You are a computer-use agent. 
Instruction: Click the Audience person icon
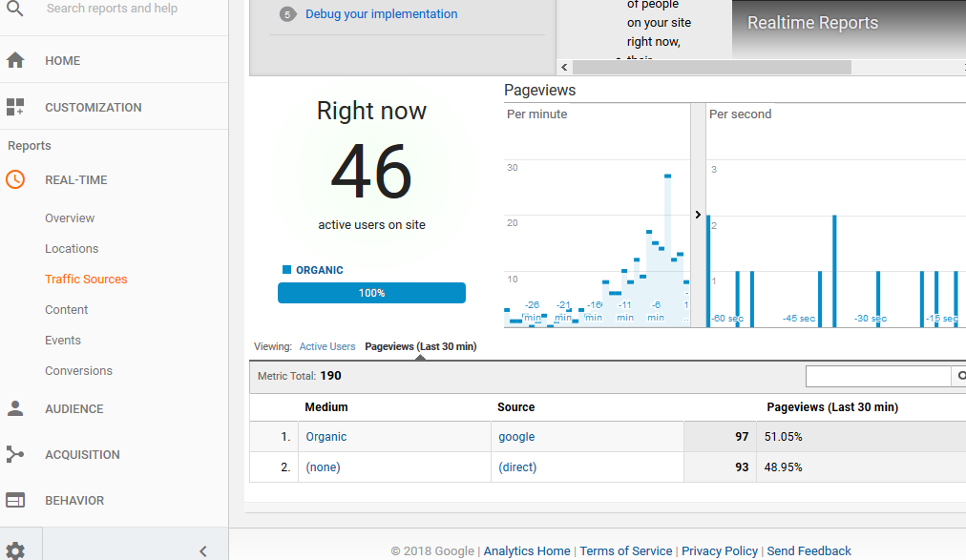click(15, 408)
